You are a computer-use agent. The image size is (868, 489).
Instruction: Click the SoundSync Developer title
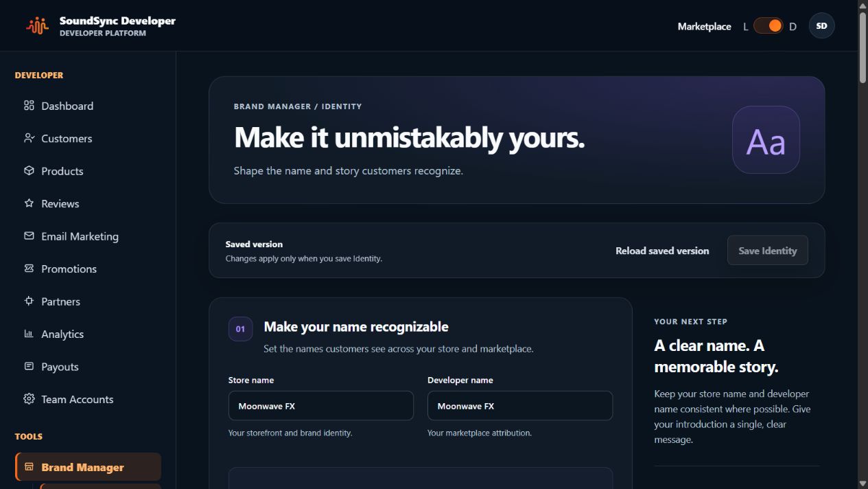click(x=117, y=21)
